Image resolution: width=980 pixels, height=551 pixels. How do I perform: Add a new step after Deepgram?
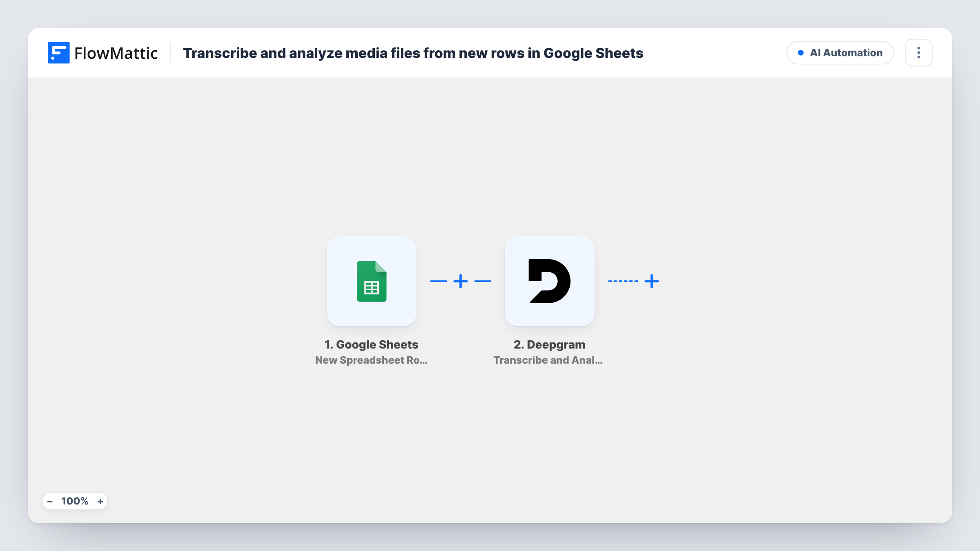(652, 281)
